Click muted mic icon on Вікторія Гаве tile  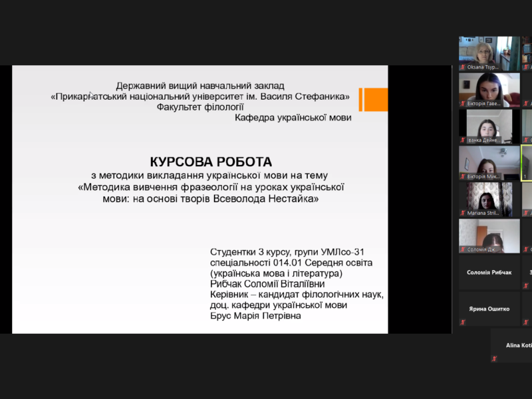[462, 104]
